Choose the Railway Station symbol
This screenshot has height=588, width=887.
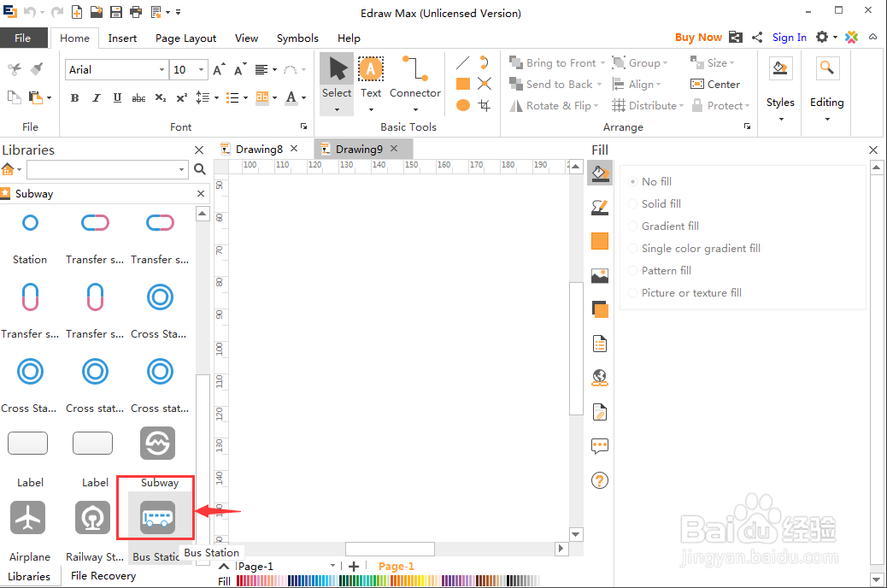tap(93, 517)
